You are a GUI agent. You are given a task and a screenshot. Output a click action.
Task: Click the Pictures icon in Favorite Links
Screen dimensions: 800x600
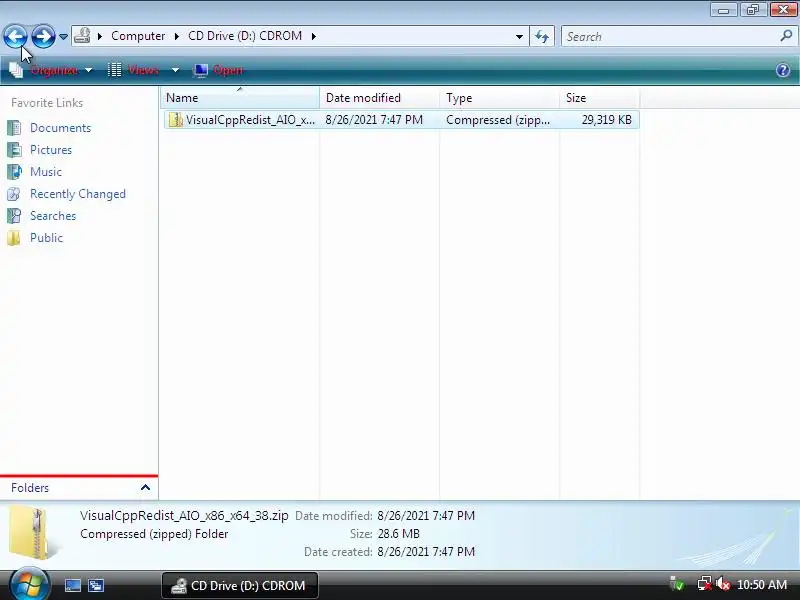pyautogui.click(x=14, y=149)
